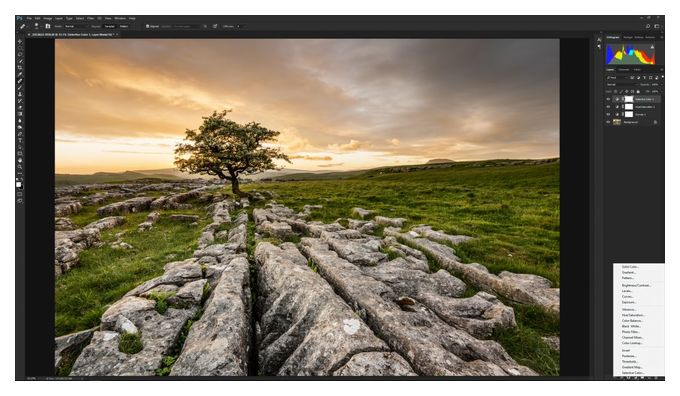Lock image pixels in Layers panel

[x=621, y=92]
